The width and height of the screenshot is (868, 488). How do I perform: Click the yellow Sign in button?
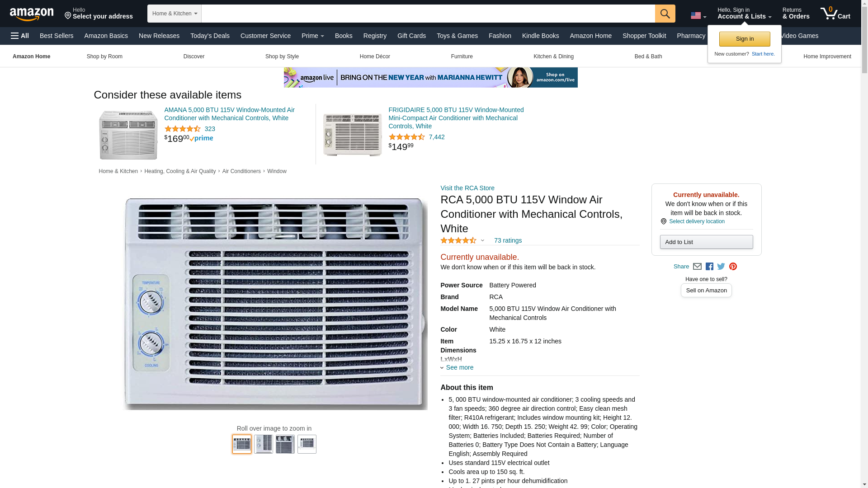745,39
